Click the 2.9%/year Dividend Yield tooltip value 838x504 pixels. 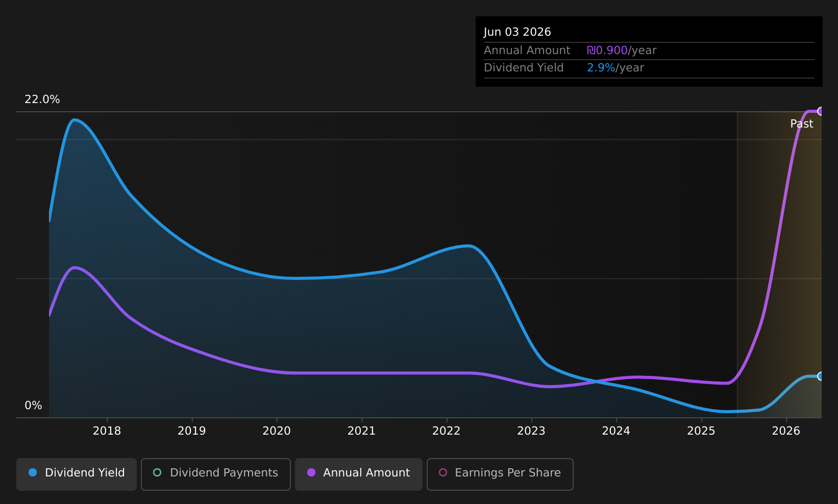[x=615, y=68]
